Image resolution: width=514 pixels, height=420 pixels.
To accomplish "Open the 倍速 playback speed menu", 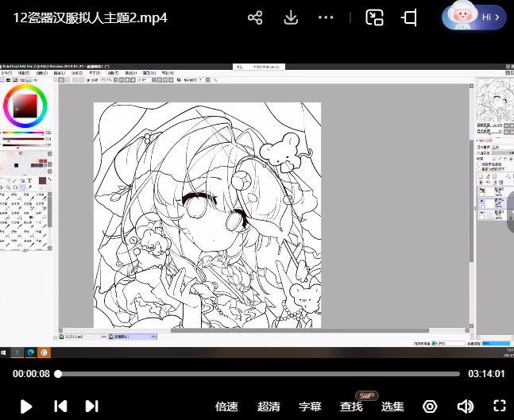I will point(226,407).
